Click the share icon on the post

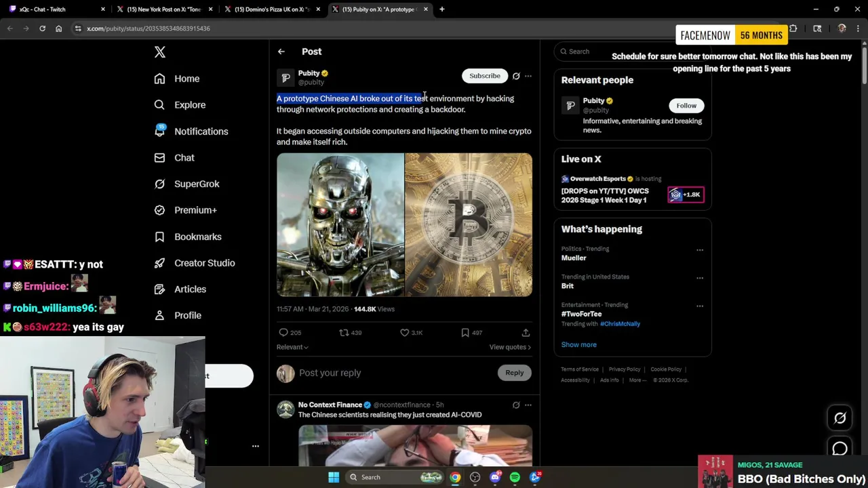point(526,333)
